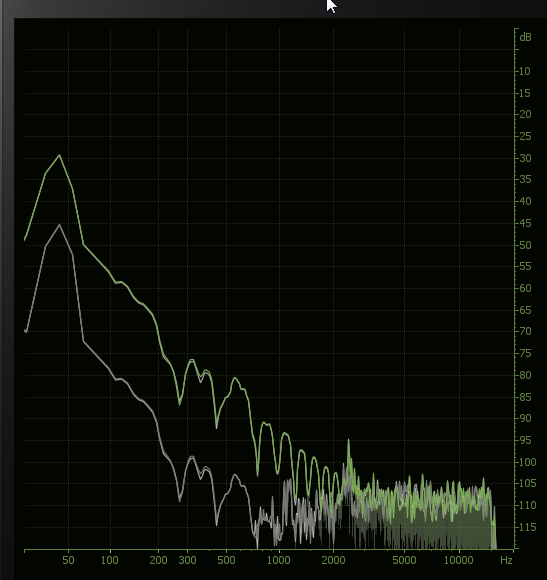Screen dimensions: 547x580
Task: Click the 30 label on the dB scale
Action: (x=525, y=158)
